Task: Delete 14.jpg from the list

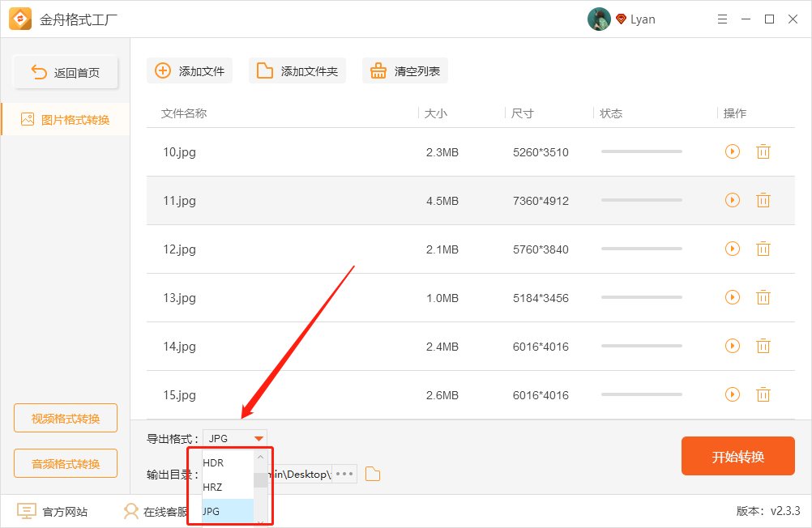Action: point(763,347)
